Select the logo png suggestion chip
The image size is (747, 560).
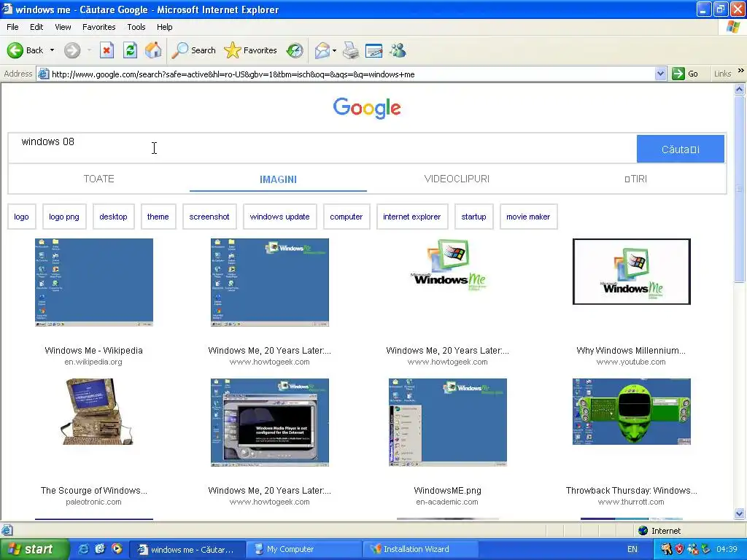tap(64, 217)
